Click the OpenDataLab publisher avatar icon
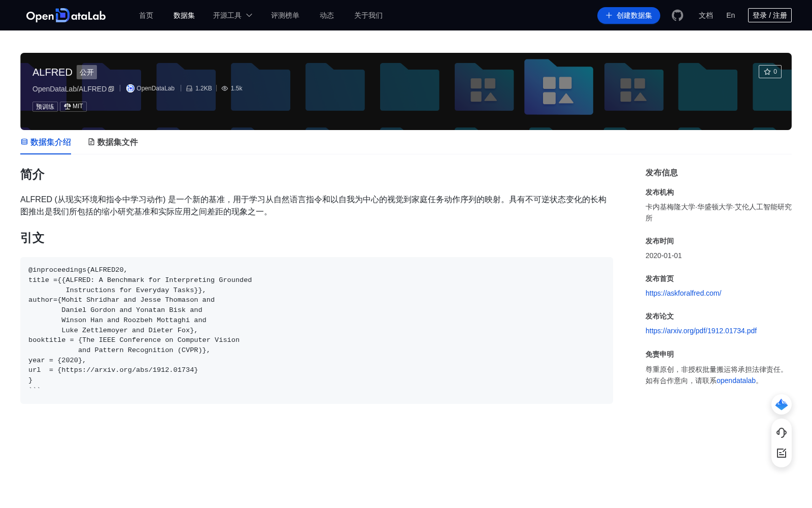 point(130,88)
